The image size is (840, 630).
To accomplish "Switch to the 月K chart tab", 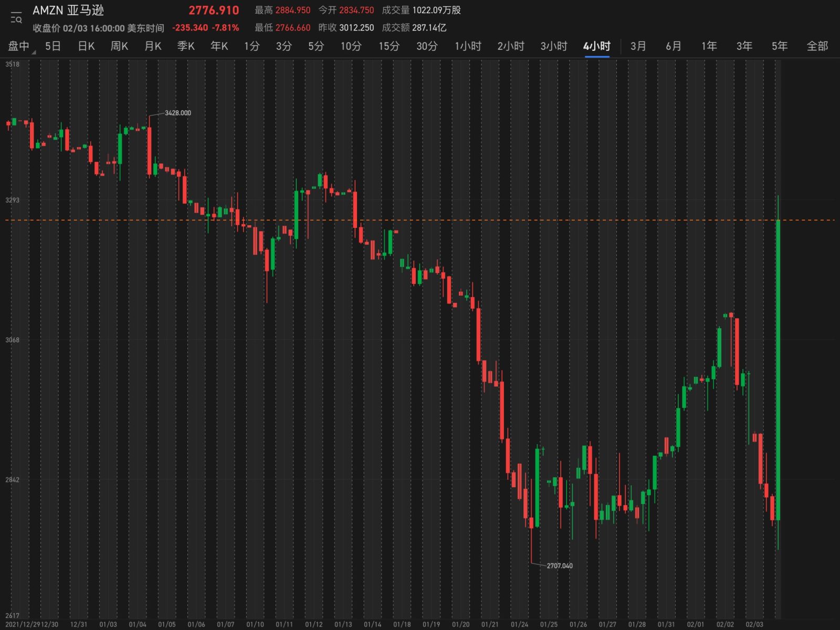I will (153, 46).
